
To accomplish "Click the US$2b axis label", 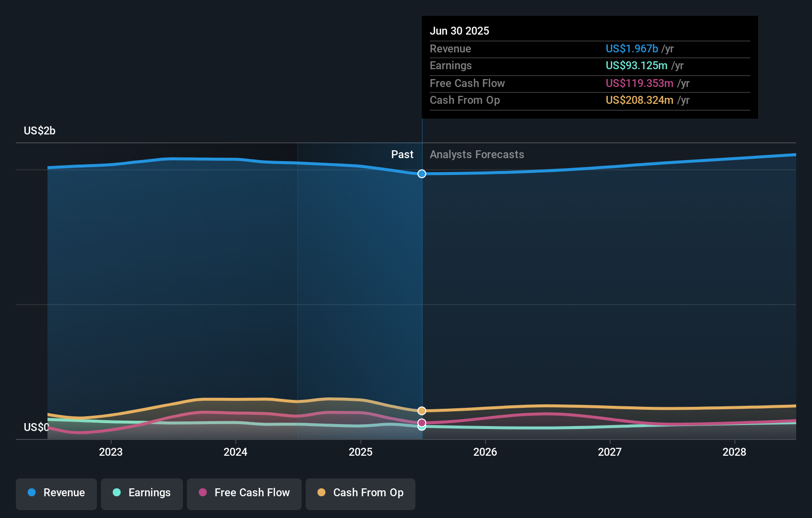I will tap(40, 130).
